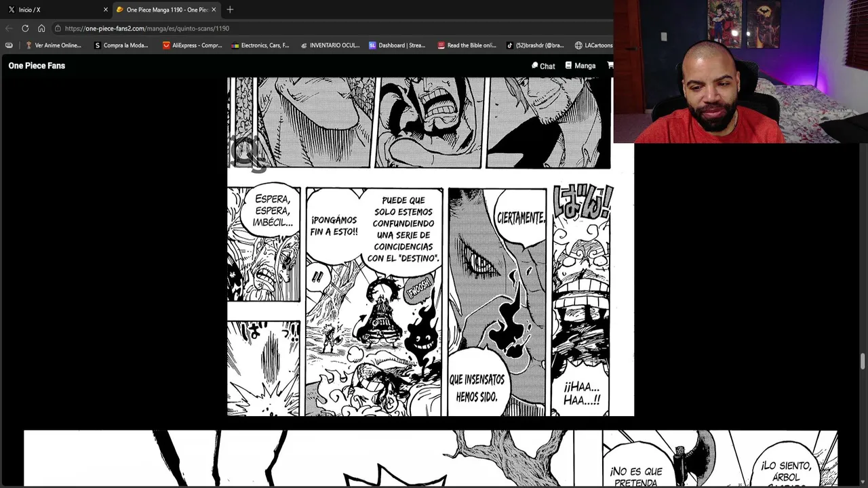View site information lock icon
868x488 pixels.
pyautogui.click(x=58, y=28)
